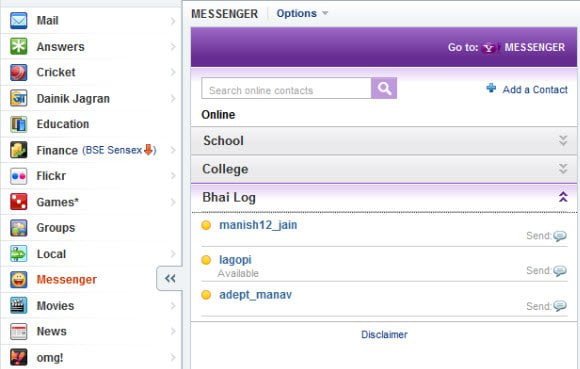Select Answers in the sidebar menu
Viewport: 580px width, 369px height.
(x=61, y=47)
